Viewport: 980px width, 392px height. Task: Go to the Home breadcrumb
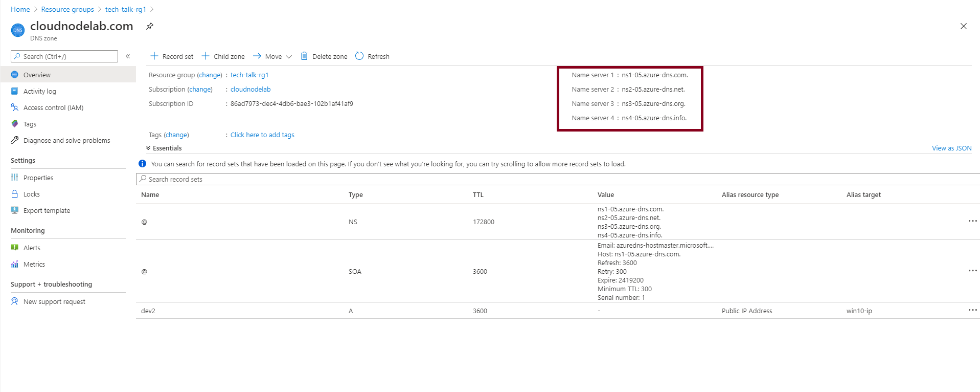point(20,9)
